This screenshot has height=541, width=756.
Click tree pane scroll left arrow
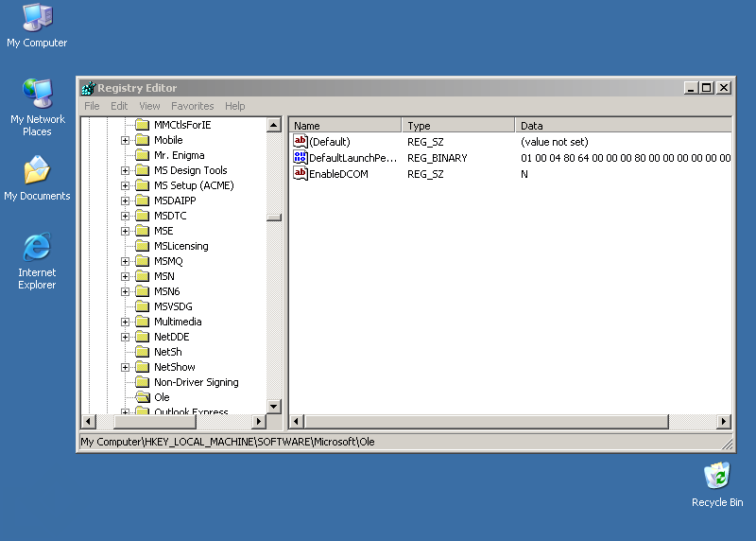88,421
